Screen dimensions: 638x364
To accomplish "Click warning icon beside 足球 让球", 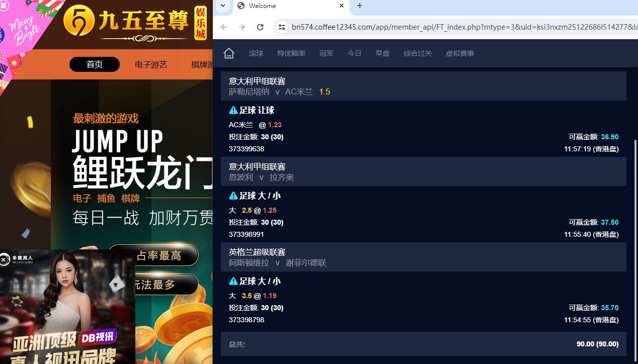I will [233, 110].
